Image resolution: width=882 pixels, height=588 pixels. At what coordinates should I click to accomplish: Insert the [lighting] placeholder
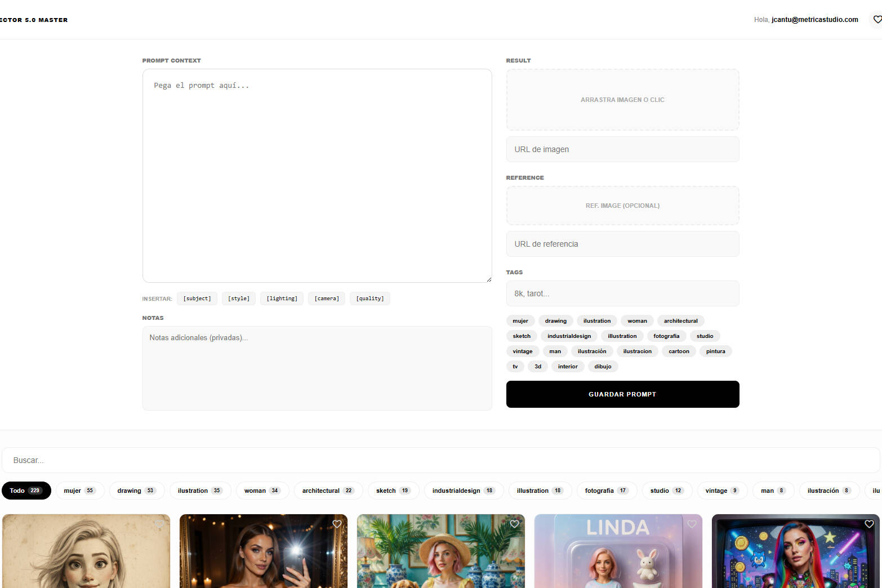(x=282, y=299)
